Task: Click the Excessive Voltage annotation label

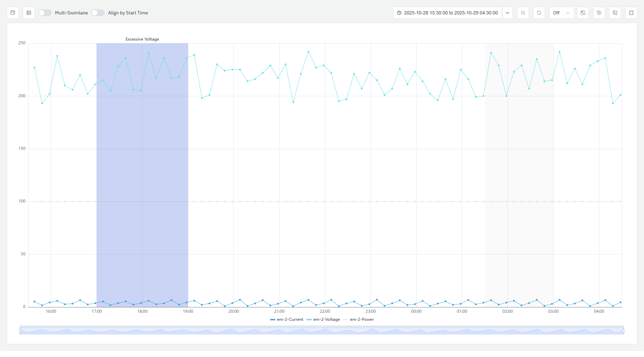Action: (x=142, y=39)
